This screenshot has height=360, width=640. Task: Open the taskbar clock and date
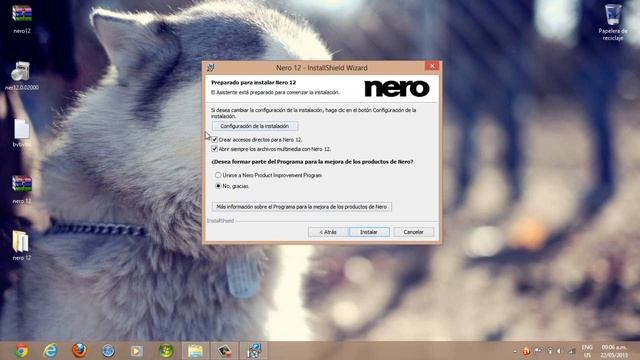coord(614,351)
